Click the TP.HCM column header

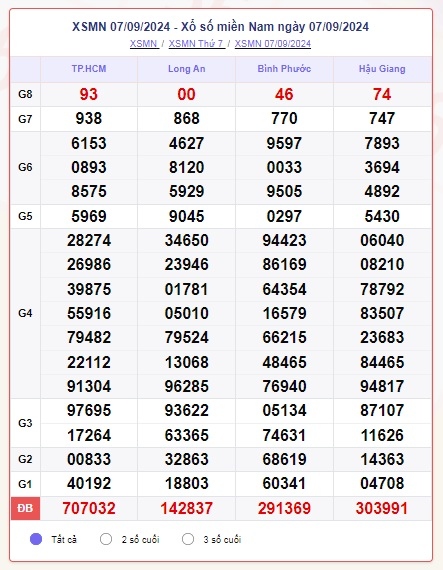coord(89,69)
